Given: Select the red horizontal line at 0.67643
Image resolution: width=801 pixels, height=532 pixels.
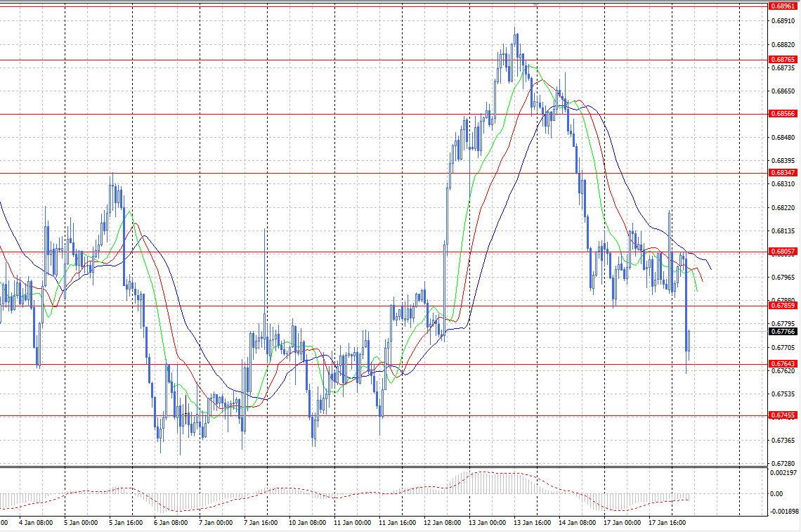Looking at the screenshot, I should [384, 364].
